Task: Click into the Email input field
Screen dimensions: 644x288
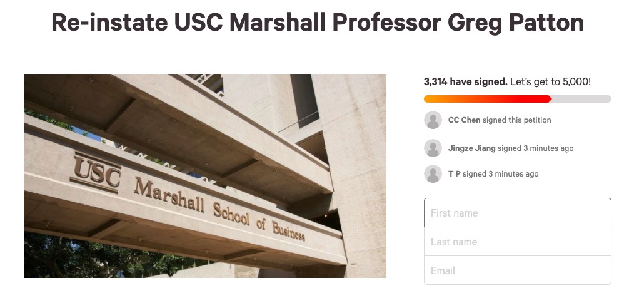Action: [518, 270]
